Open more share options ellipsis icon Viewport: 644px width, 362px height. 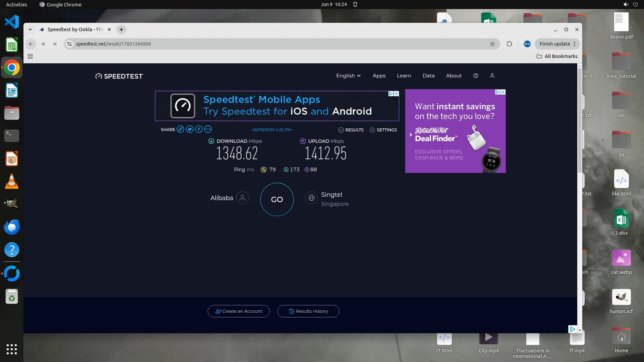click(208, 129)
